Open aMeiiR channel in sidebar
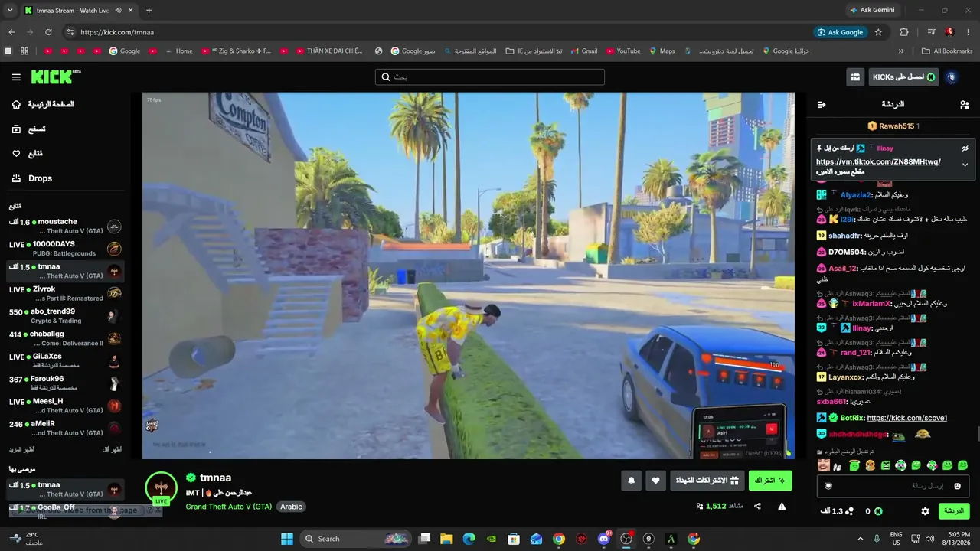This screenshot has width=980, height=551. click(65, 429)
